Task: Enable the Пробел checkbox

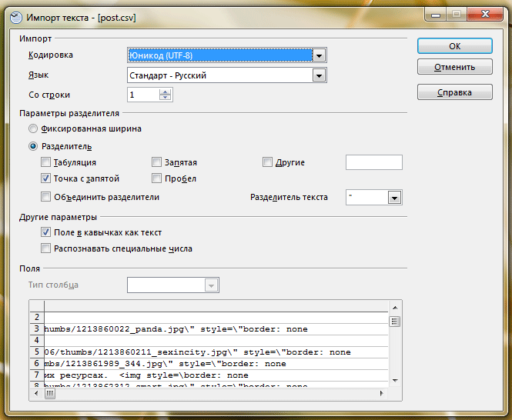Action: coord(157,178)
